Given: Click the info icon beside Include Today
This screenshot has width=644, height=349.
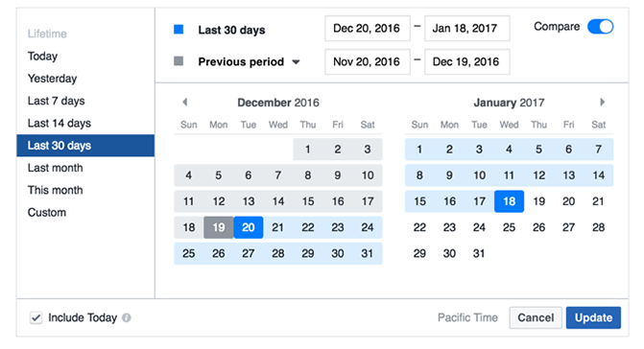Looking at the screenshot, I should tap(127, 317).
